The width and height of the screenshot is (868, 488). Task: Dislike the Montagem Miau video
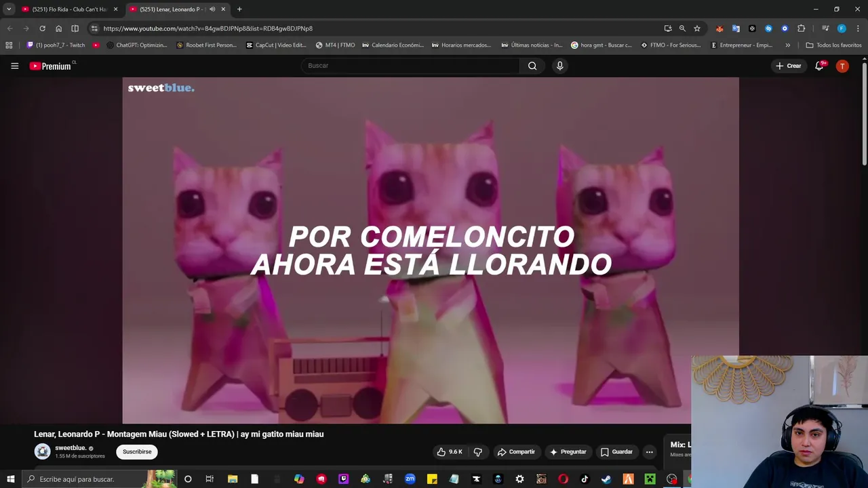click(478, 452)
